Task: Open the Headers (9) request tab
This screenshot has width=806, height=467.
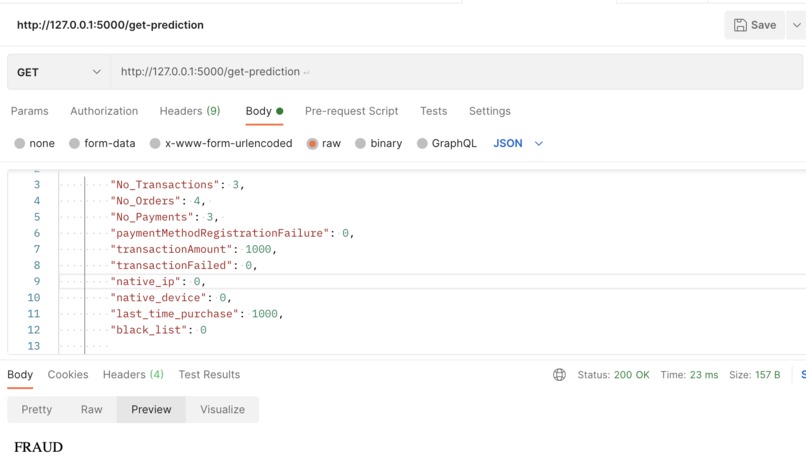Action: 190,111
